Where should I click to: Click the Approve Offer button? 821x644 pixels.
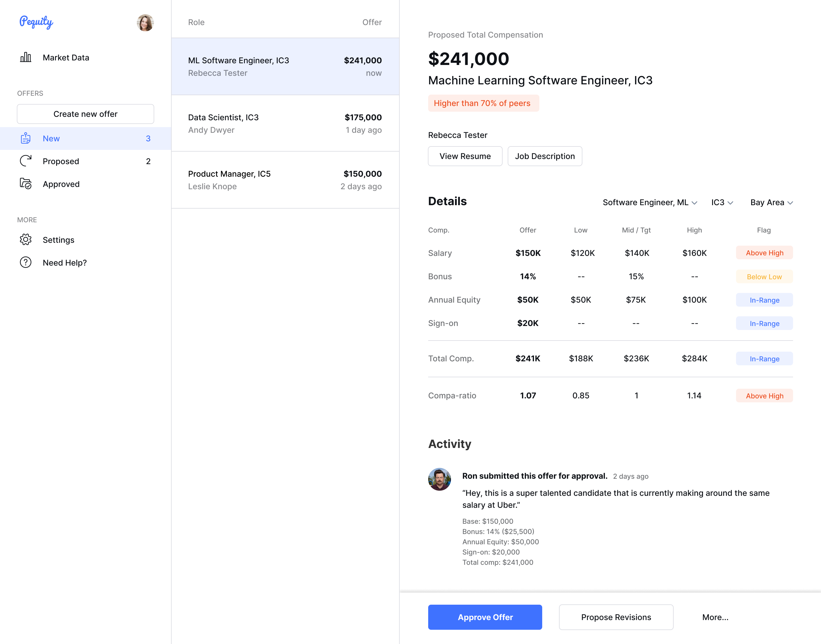click(x=485, y=617)
